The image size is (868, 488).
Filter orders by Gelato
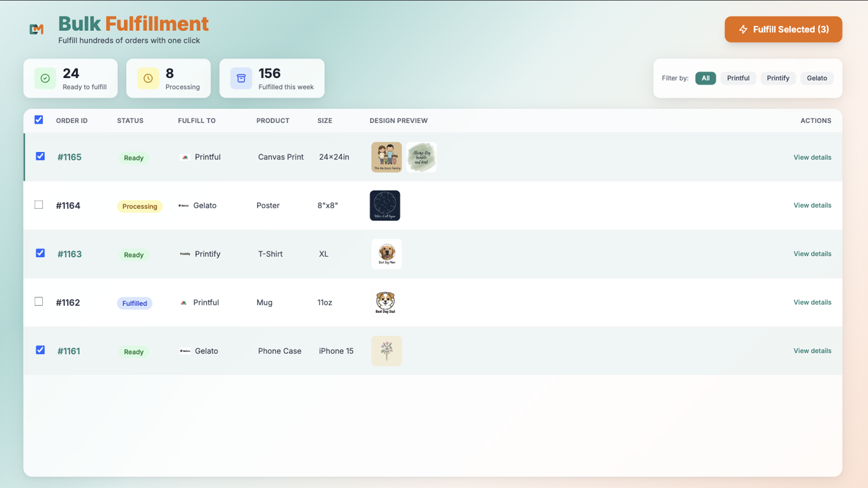click(x=816, y=78)
